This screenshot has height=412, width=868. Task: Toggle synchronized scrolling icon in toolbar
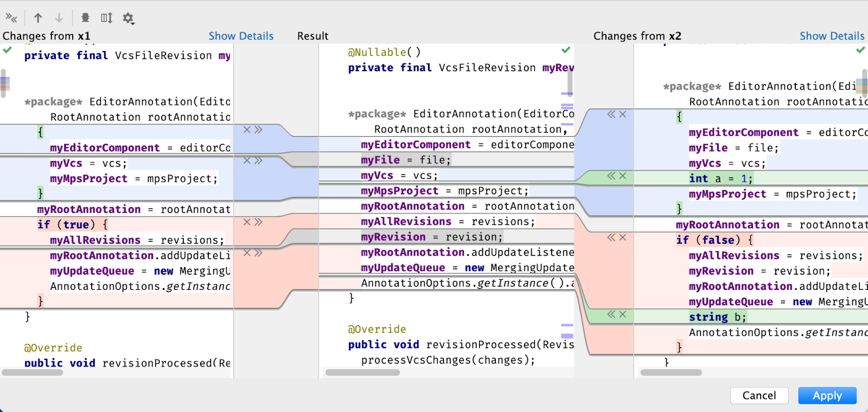tap(106, 18)
